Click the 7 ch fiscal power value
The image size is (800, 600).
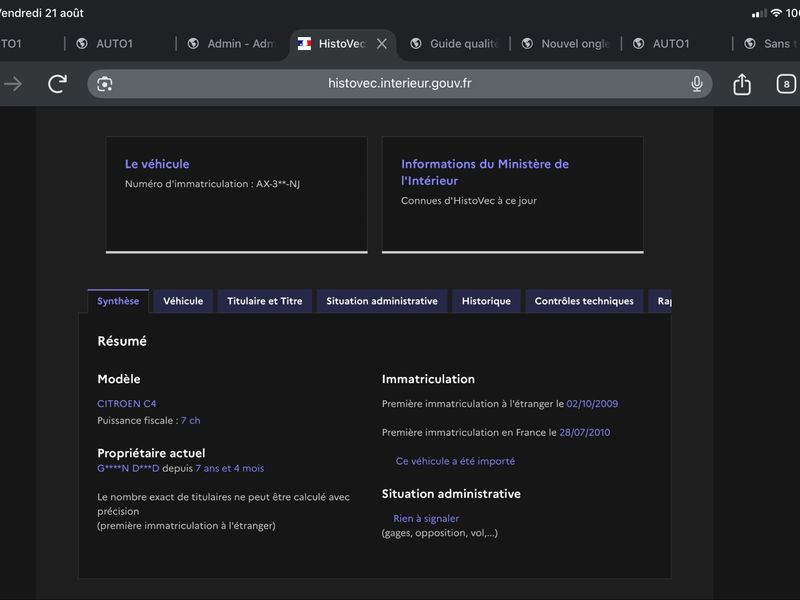(190, 420)
